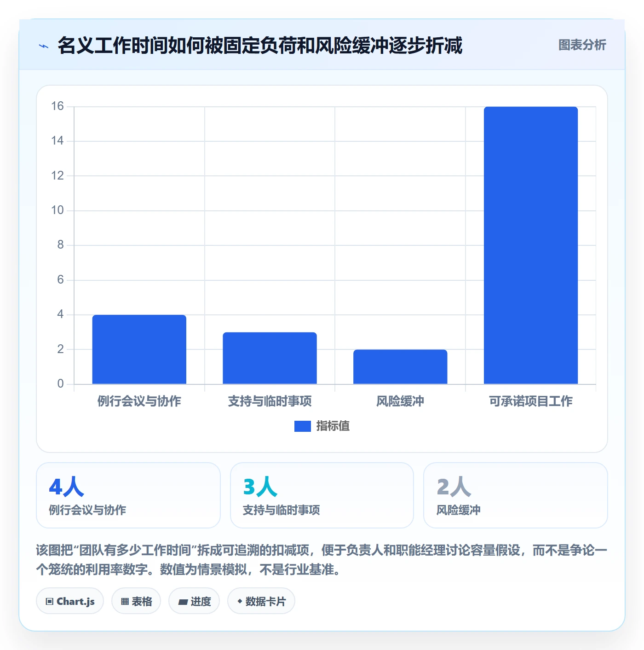Toggle the 指标值 legend color box
This screenshot has width=644, height=650.
[x=303, y=426]
